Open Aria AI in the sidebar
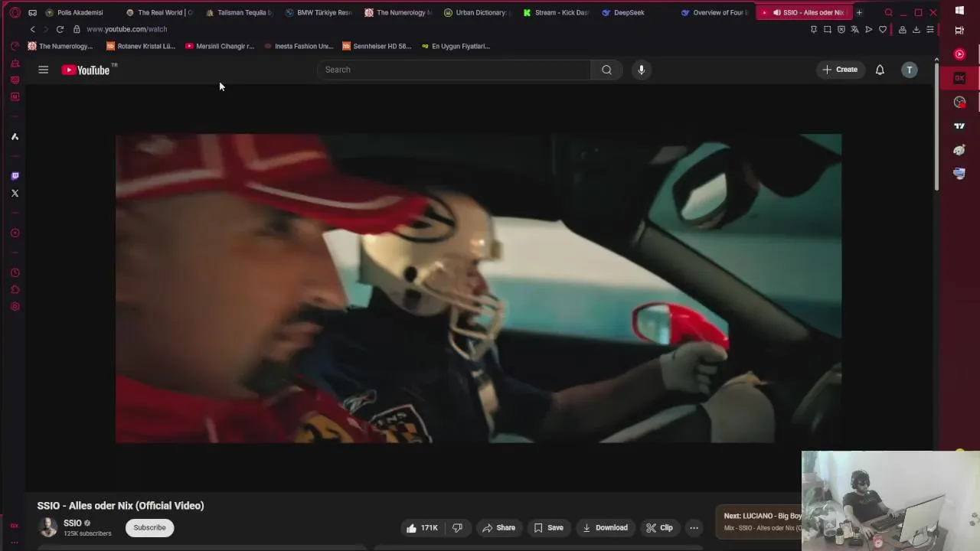Screen dimensions: 980x551 [15, 136]
